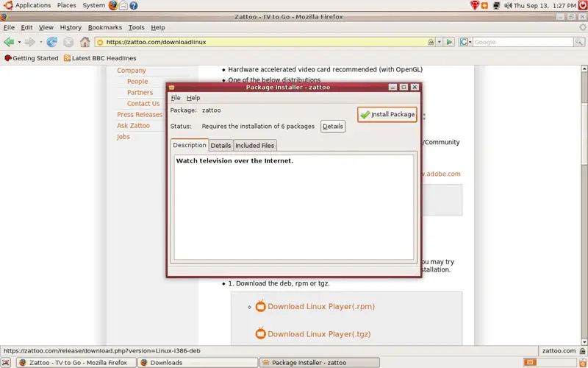
Task: Switch to the Downloads taskbar window
Action: (x=197, y=363)
